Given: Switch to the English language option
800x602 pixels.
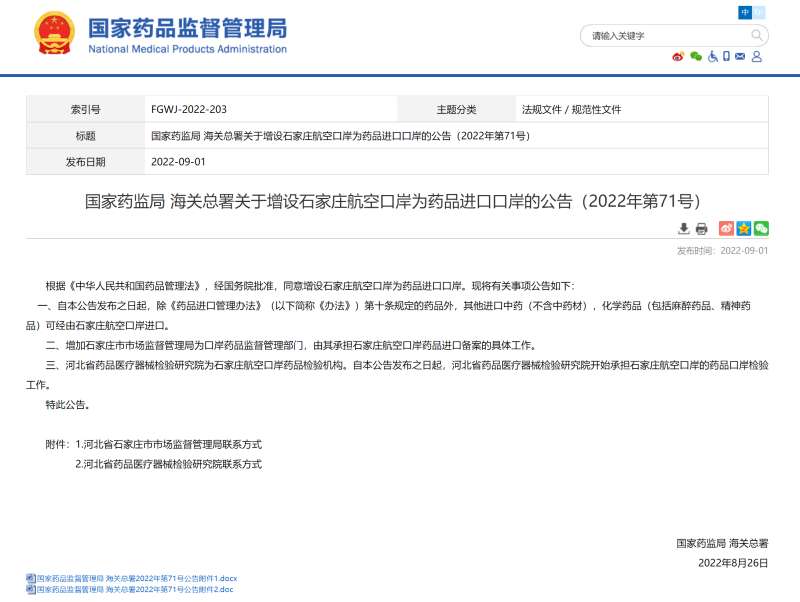Looking at the screenshot, I should 759,12.
